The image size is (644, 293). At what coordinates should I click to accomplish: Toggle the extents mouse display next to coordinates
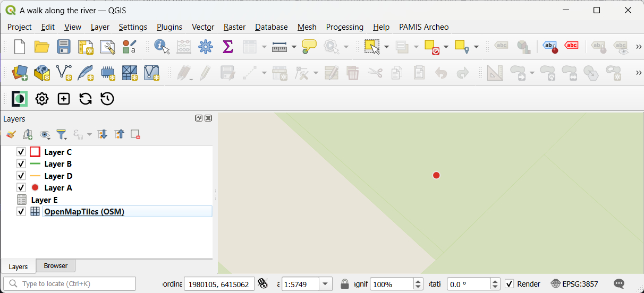coord(262,284)
